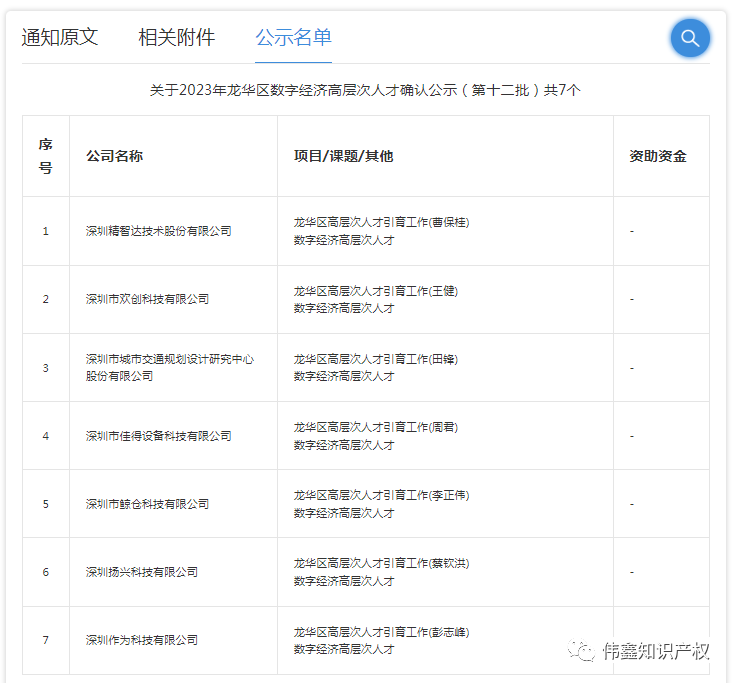Select company 深圳市鲸仓科技有限公司
This screenshot has height=683, width=733.
[147, 504]
